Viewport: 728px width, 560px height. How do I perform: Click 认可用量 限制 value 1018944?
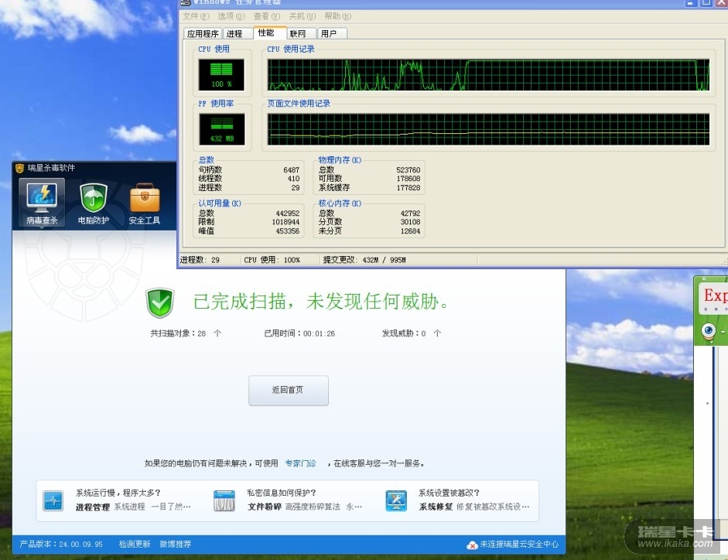285,222
